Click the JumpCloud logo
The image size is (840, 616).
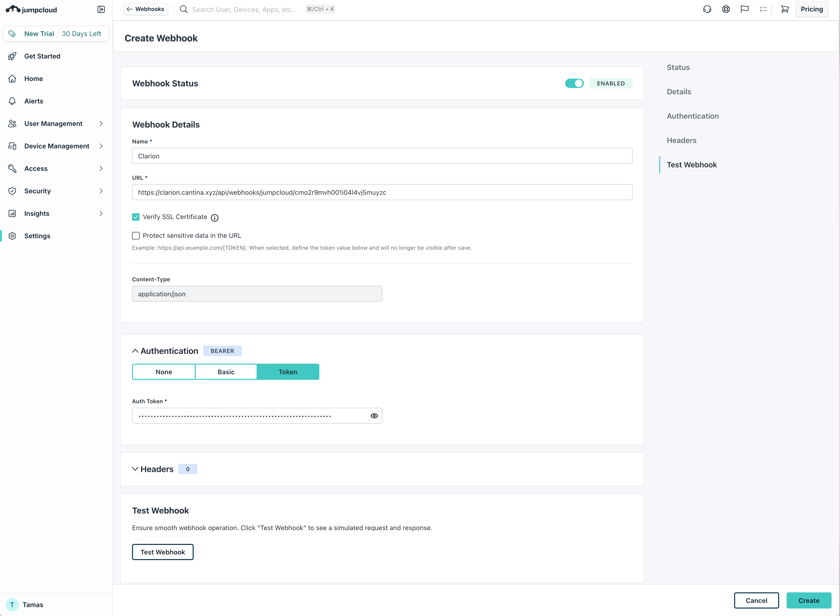[x=31, y=9]
